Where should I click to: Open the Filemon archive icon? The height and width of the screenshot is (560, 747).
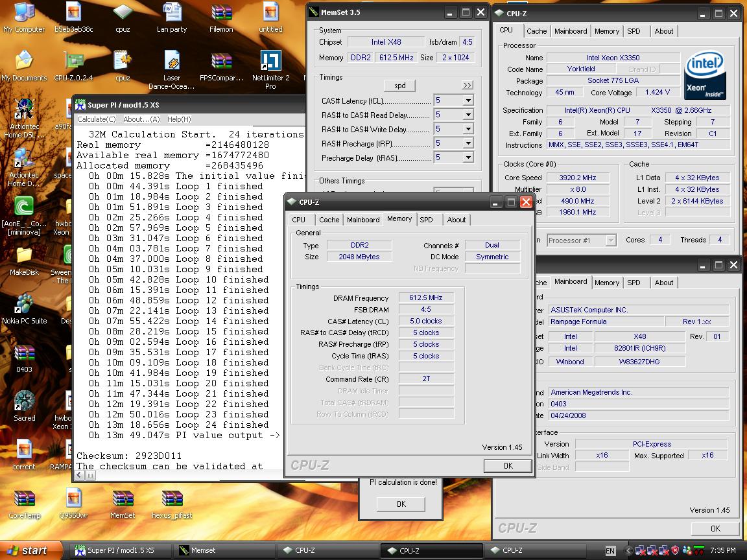221,17
